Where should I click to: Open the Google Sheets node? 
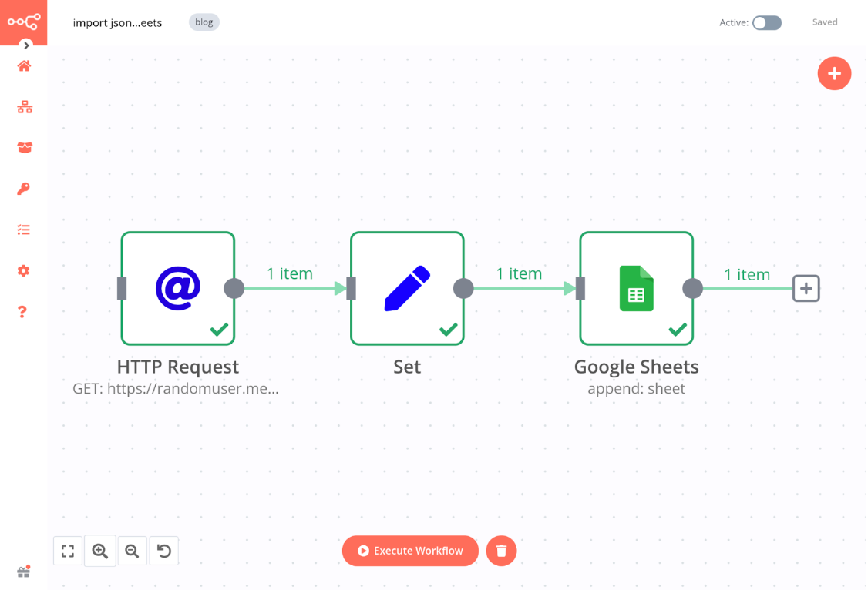pyautogui.click(x=636, y=287)
